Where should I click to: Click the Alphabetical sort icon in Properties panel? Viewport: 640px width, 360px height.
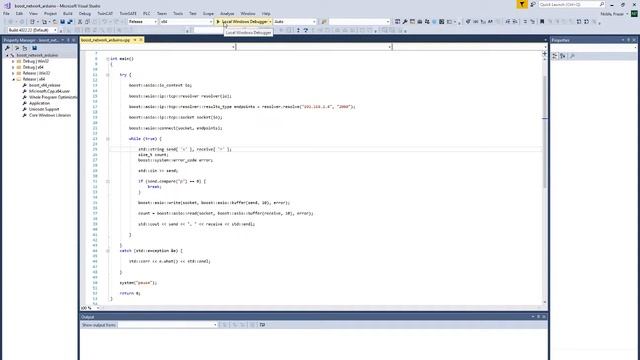(x=563, y=56)
